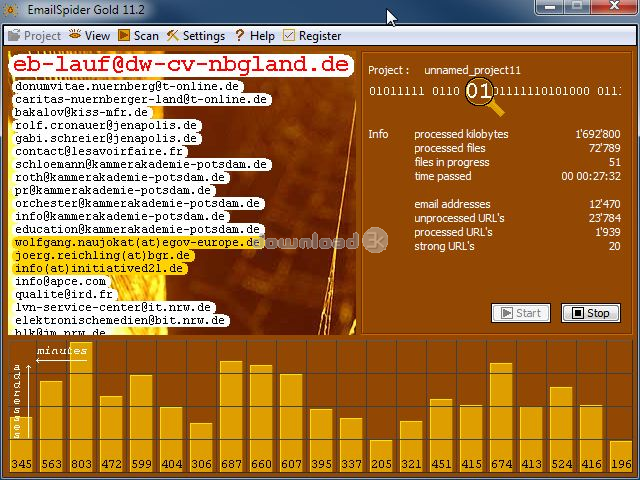Maximize the EmailSpider Gold window
This screenshot has width=640, height=480.
[x=577, y=7]
